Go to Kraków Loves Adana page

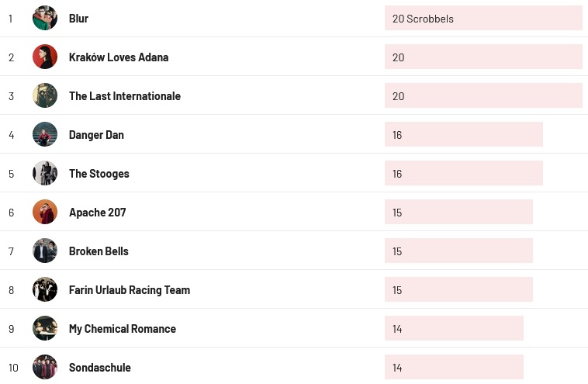(118, 57)
